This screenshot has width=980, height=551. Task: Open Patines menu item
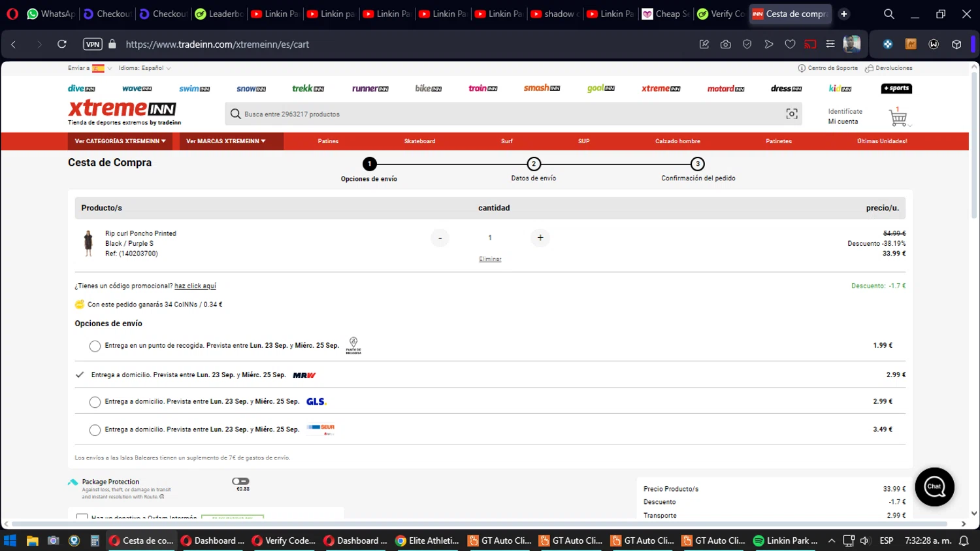328,141
